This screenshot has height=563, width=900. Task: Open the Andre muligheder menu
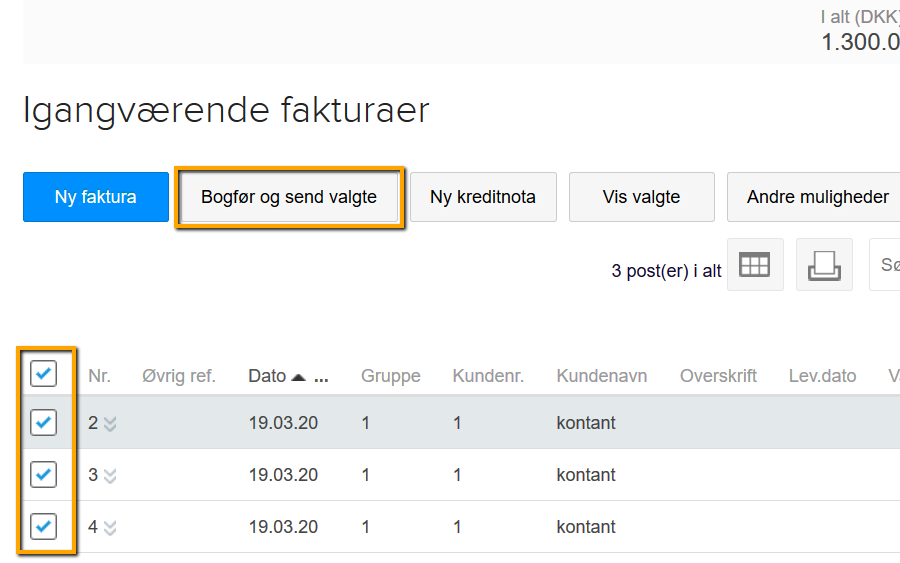tap(815, 197)
